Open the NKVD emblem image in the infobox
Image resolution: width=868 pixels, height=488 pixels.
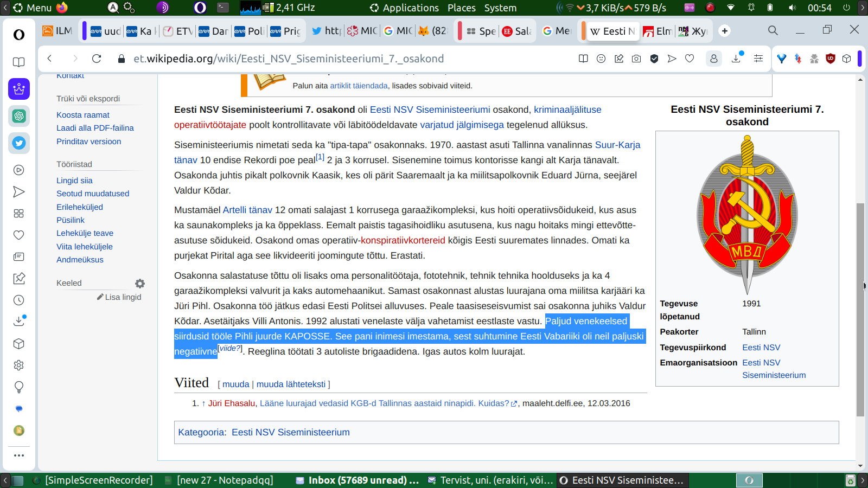pyautogui.click(x=747, y=215)
